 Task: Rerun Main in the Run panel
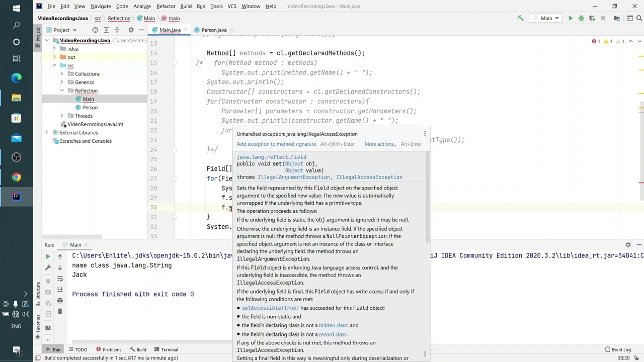(48, 256)
